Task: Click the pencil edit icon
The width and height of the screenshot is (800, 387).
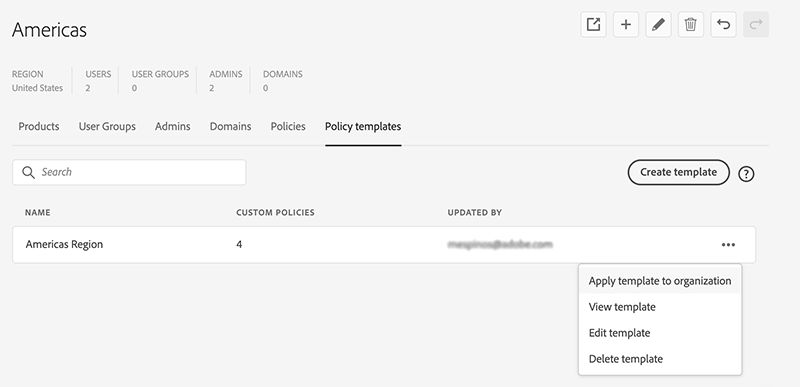Action: click(658, 24)
